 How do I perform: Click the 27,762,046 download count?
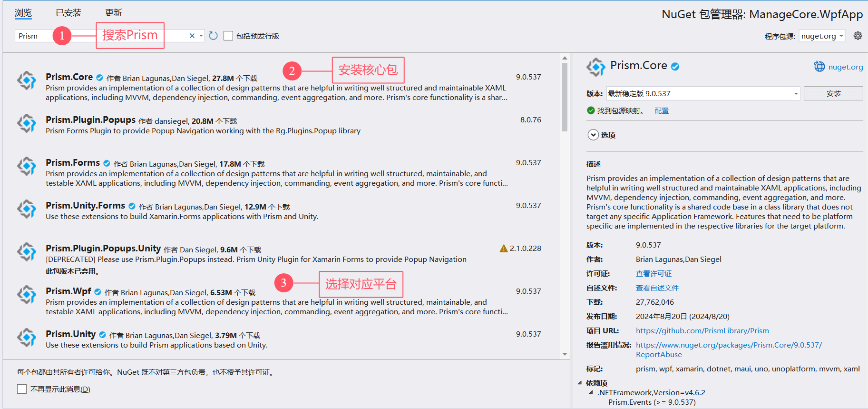coord(654,302)
